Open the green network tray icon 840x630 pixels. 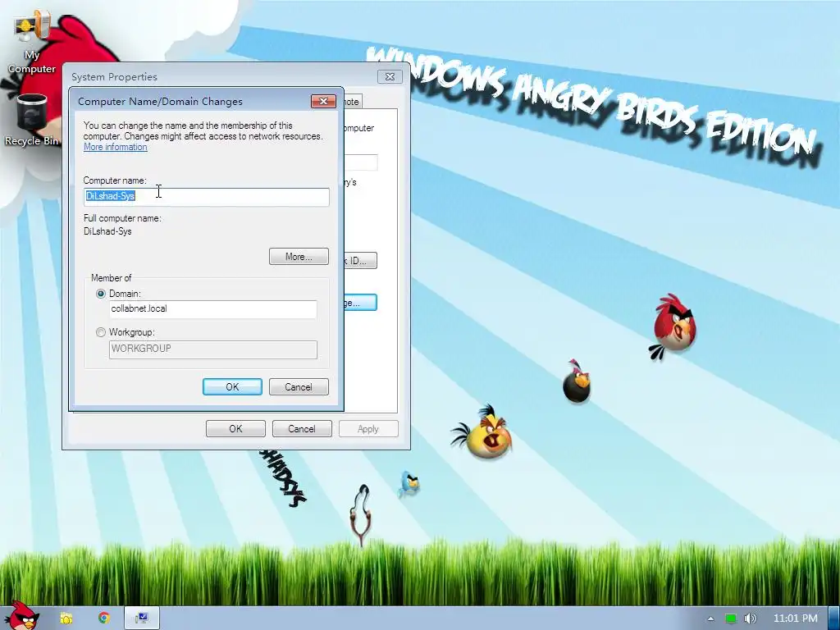point(731,619)
